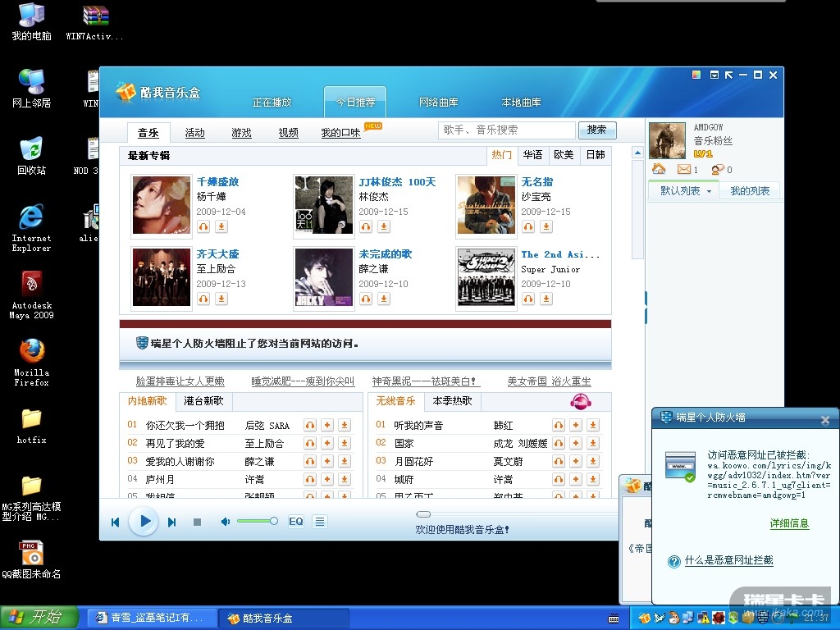Screen dimensions: 840x630
Task: Listen to 千嬅盛放 album via headphone icon
Action: click(x=203, y=226)
